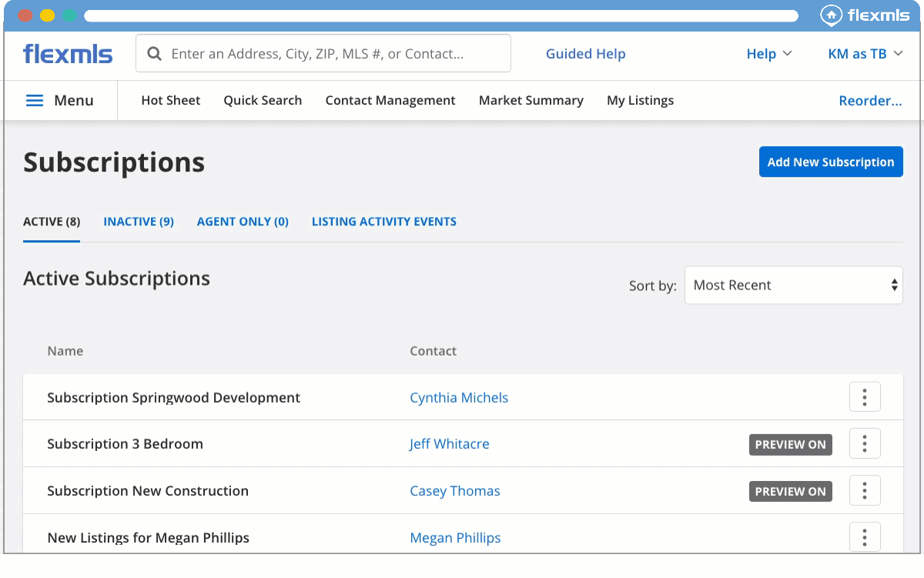Screen dimensions: 924x578
Task: Click the search magnifier icon
Action: pyautogui.click(x=154, y=54)
